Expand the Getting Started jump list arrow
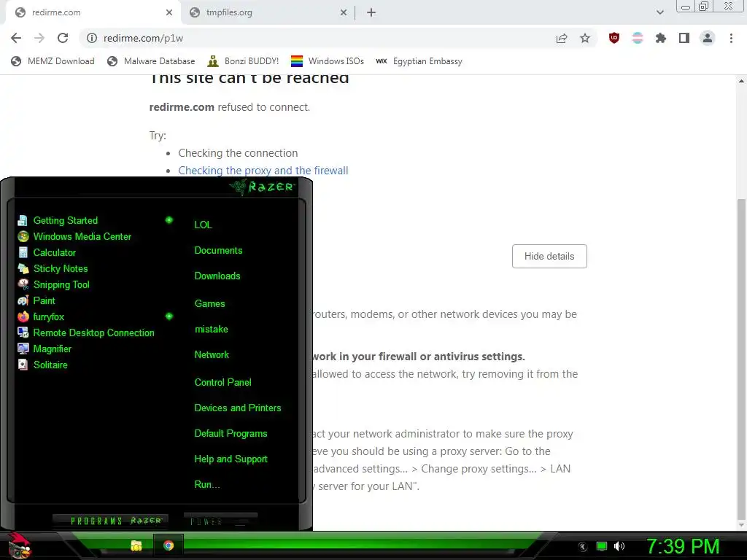 169,220
